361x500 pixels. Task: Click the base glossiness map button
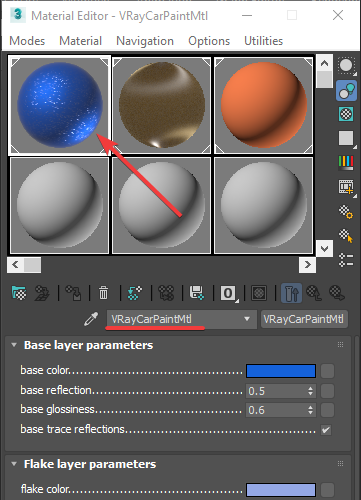[x=327, y=410]
